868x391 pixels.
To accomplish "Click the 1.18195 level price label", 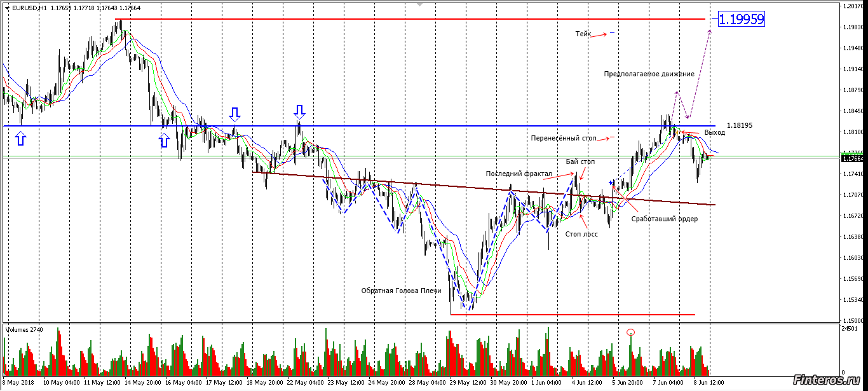I will pyautogui.click(x=740, y=126).
